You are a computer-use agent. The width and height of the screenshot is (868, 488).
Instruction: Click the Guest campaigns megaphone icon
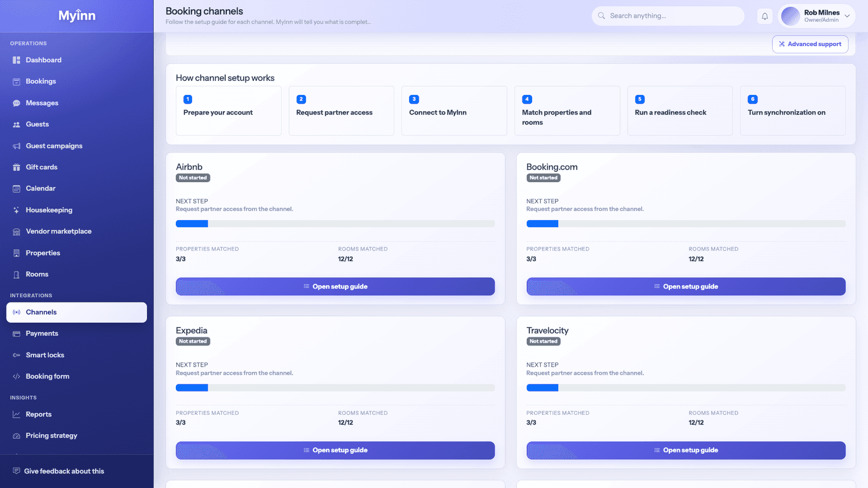pyautogui.click(x=16, y=146)
